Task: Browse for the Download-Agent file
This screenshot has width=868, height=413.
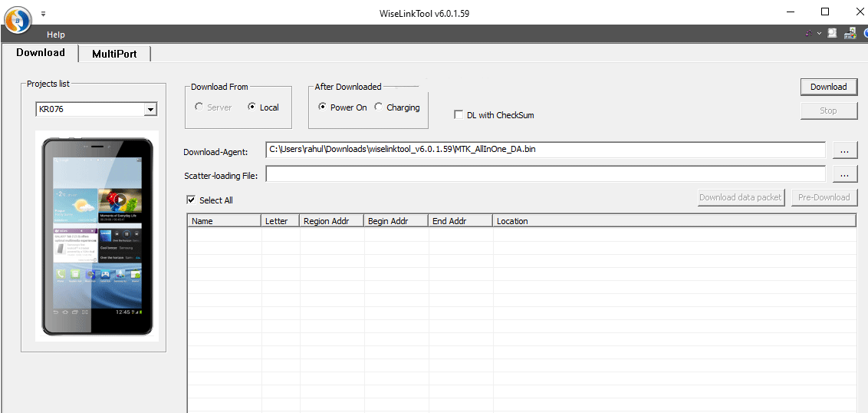Action: (x=843, y=150)
